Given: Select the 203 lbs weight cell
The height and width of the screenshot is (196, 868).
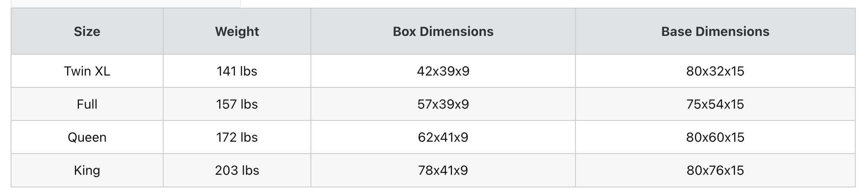Looking at the screenshot, I should click(237, 170).
